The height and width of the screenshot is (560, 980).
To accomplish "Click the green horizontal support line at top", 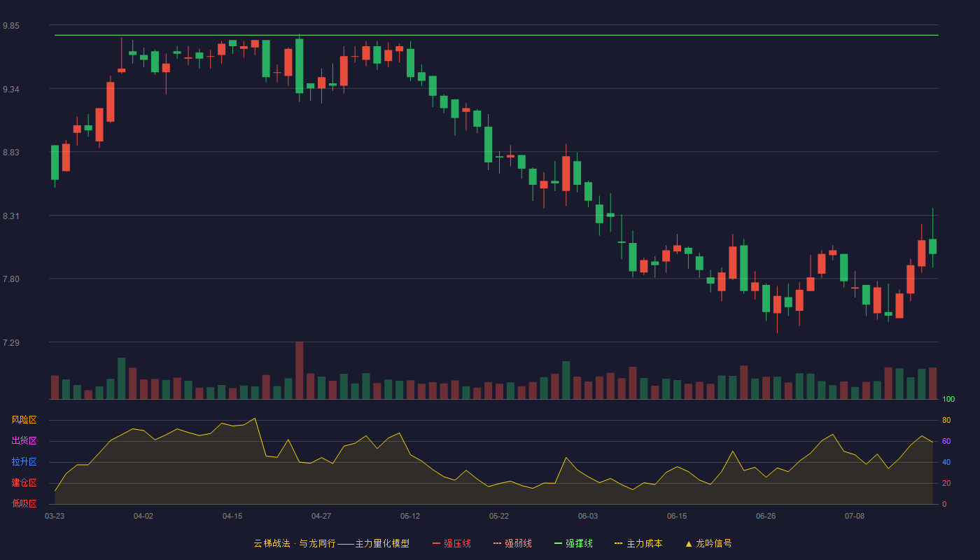I will pyautogui.click(x=496, y=35).
